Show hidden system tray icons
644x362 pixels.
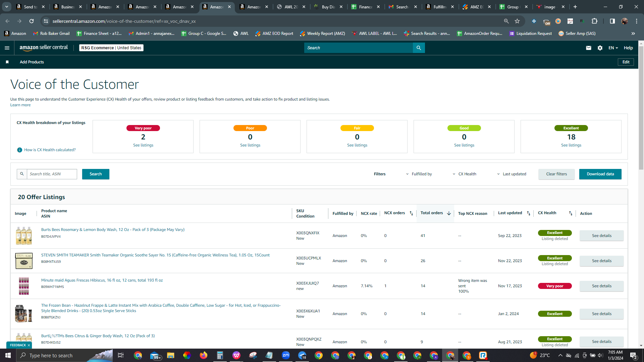click(560, 355)
